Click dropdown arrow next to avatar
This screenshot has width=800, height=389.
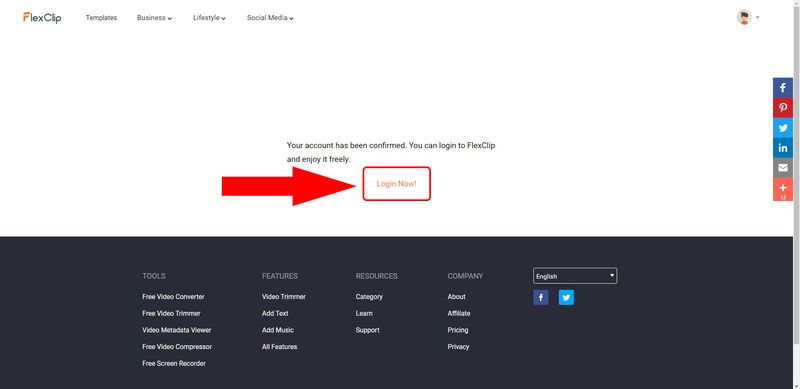tap(758, 17)
